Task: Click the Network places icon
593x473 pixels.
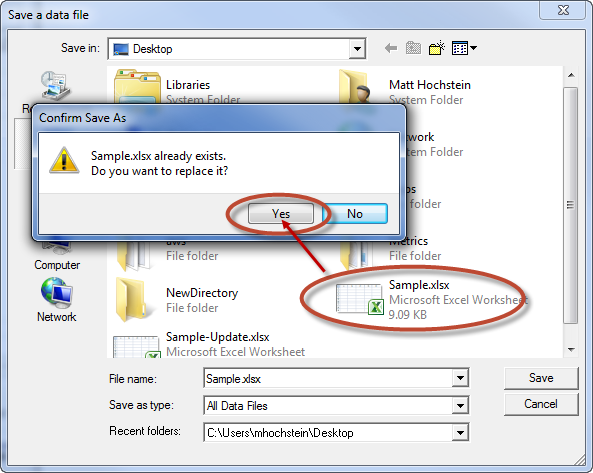Action: coord(56,292)
